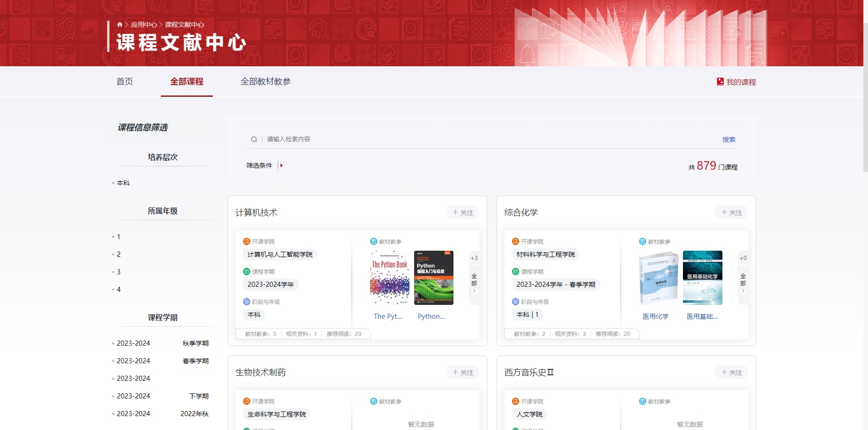
Task: Click the course search input field
Action: click(x=464, y=139)
